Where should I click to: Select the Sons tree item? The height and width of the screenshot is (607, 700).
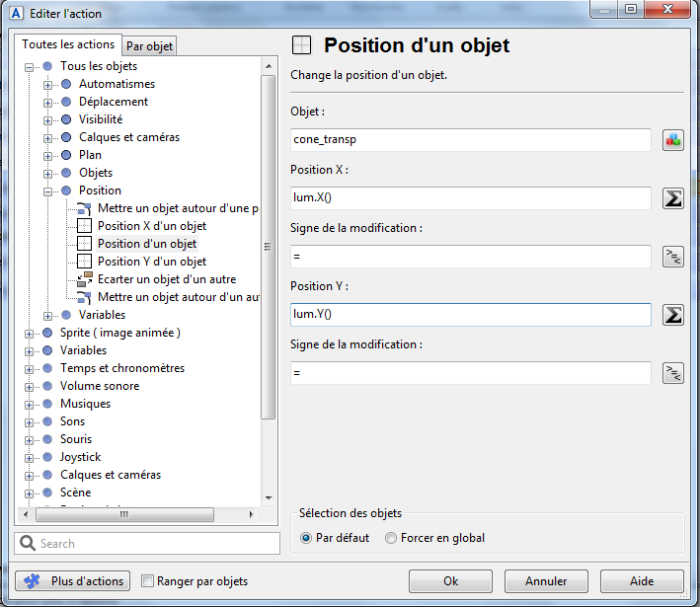(x=72, y=421)
